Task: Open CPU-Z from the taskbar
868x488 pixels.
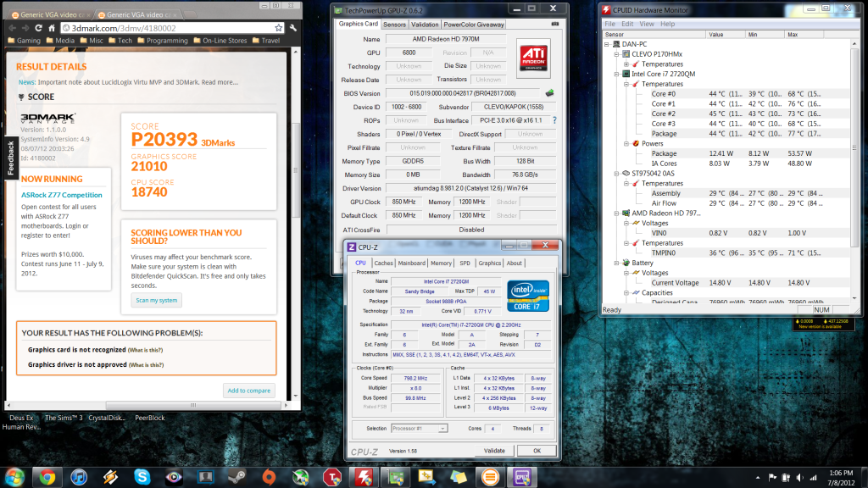Action: 521,478
